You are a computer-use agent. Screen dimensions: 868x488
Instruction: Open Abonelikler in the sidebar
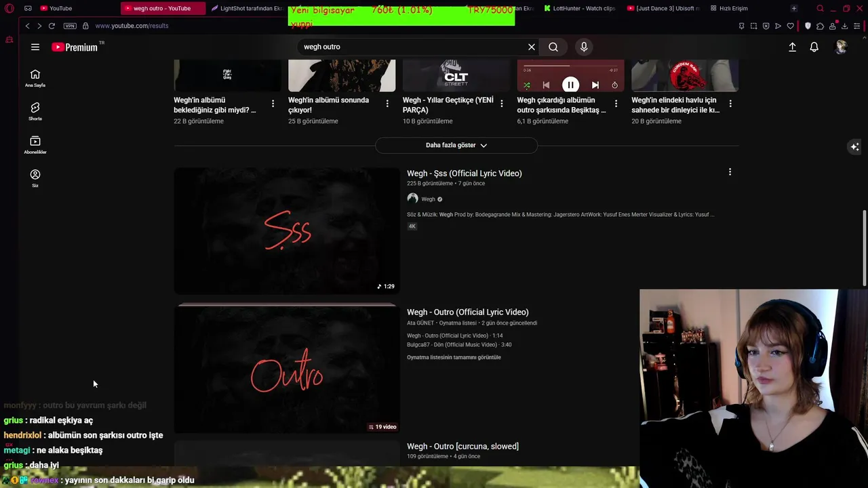(x=35, y=144)
